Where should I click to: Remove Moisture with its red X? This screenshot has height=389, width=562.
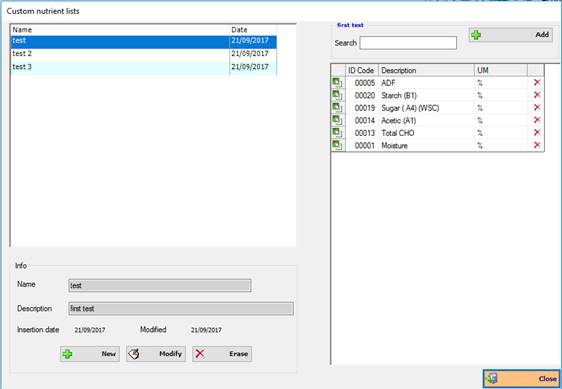coord(537,145)
